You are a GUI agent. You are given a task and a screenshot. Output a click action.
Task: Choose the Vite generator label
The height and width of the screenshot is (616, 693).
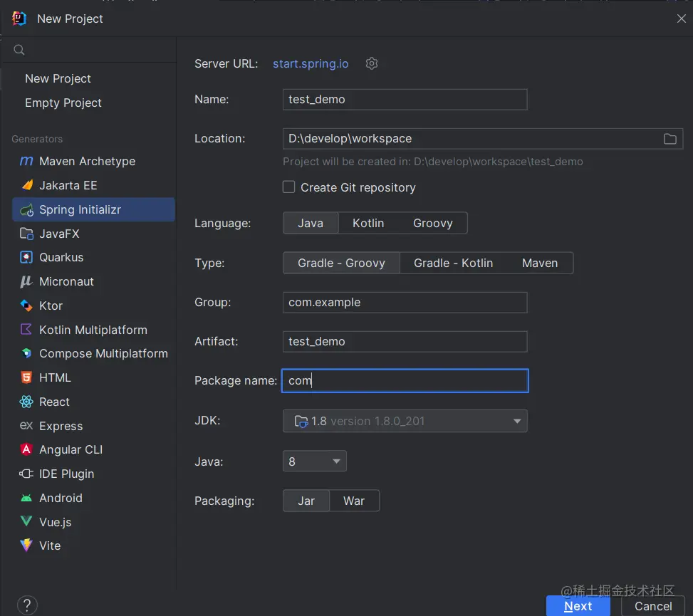tap(50, 545)
